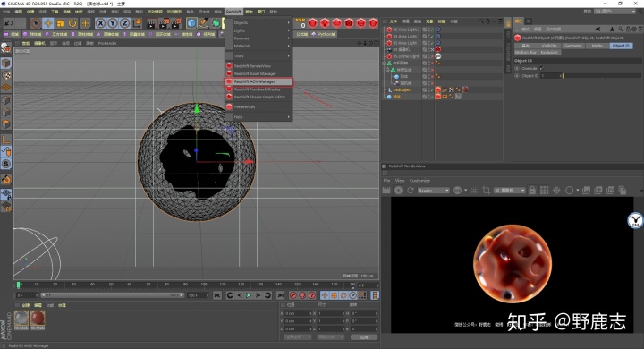644x349 pixels.
Task: Select the red RS material thumbnail
Action: 38,319
